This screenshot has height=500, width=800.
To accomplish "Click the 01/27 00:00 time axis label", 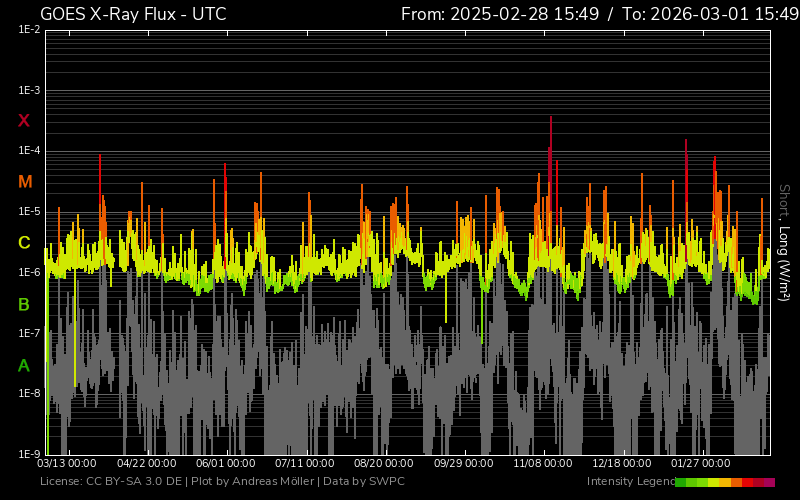I will click(701, 464).
